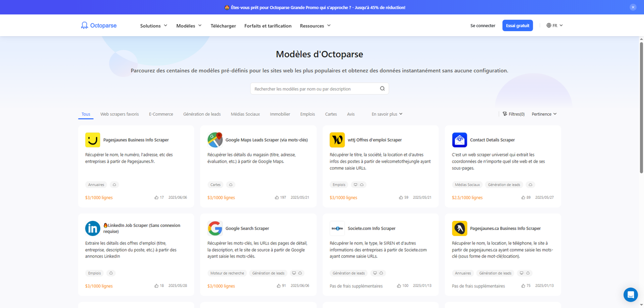Click the thumbs-up icon with 75 likes
The width and height of the screenshot is (644, 308).
[x=523, y=286]
